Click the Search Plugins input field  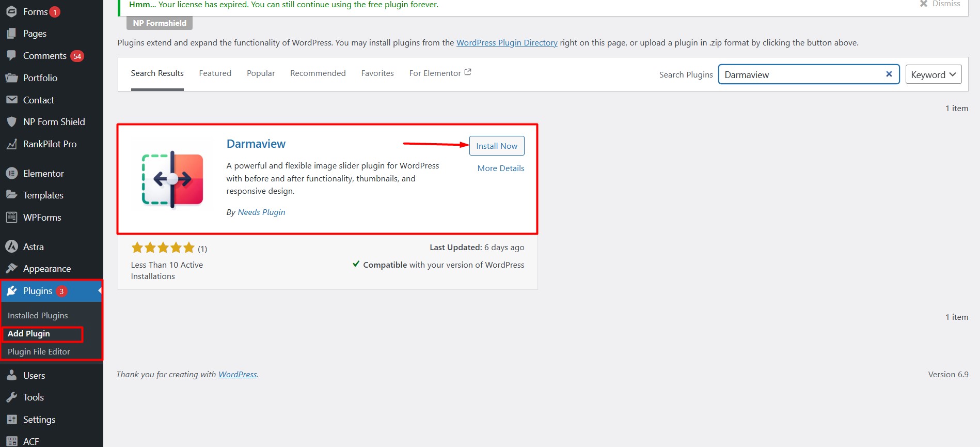(x=800, y=74)
